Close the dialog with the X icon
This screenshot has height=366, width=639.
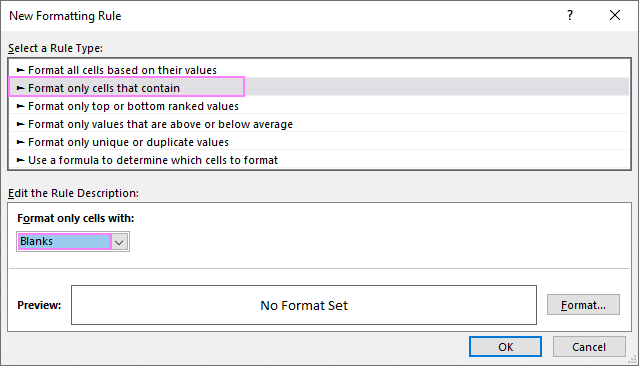(x=615, y=15)
